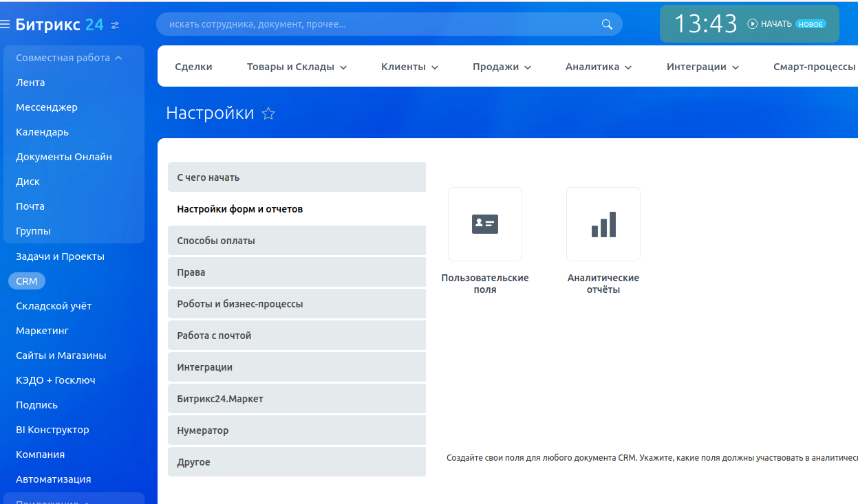Go to the Сделки menu item
This screenshot has width=858, height=504.
click(193, 67)
